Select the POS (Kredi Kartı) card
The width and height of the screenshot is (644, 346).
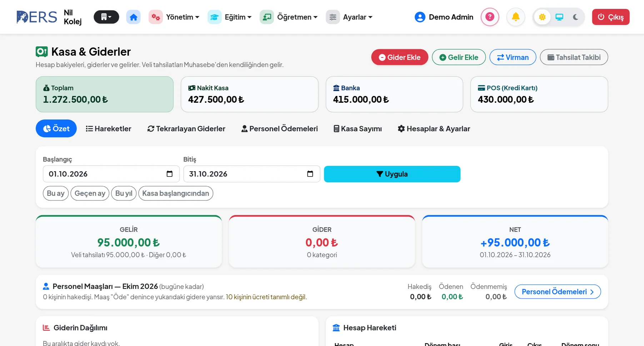(x=539, y=94)
